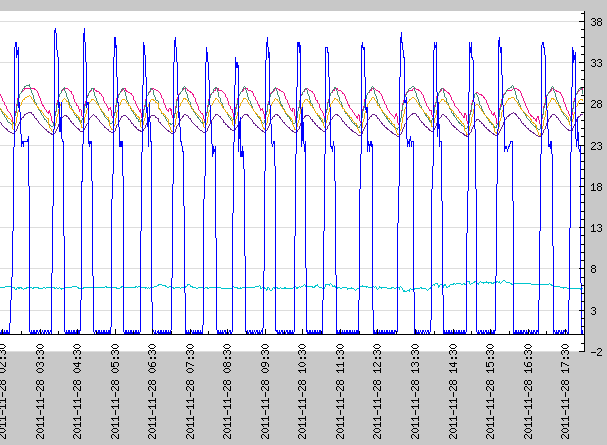The height and width of the screenshot is (445, 607).
Task: Click the y-axis tick labeled 3
Action: 595,312
